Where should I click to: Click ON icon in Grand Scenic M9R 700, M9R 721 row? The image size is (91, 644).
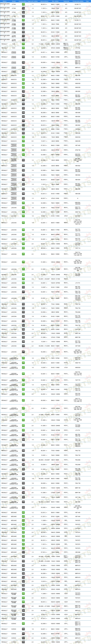pyautogui.click(x=23, y=63)
